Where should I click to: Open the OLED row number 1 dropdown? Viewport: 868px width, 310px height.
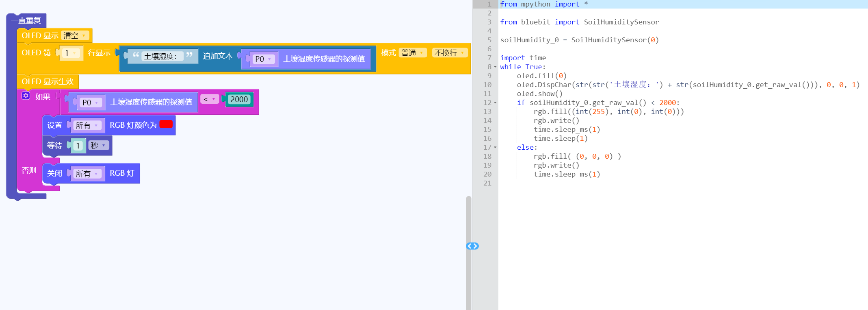(71, 53)
